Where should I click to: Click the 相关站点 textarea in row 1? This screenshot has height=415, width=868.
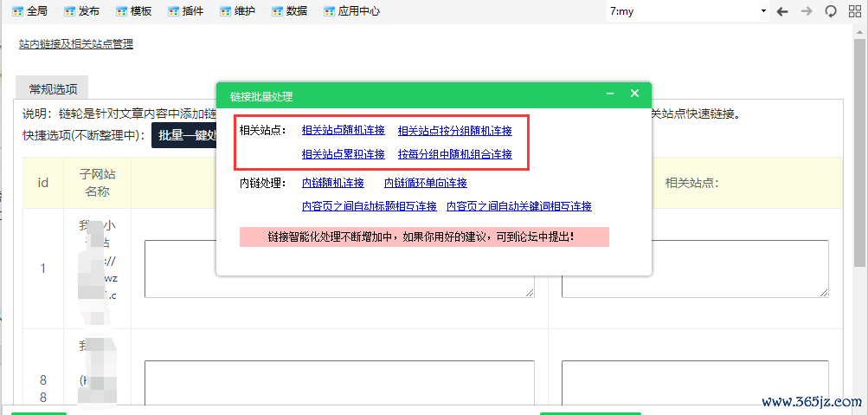click(695, 269)
